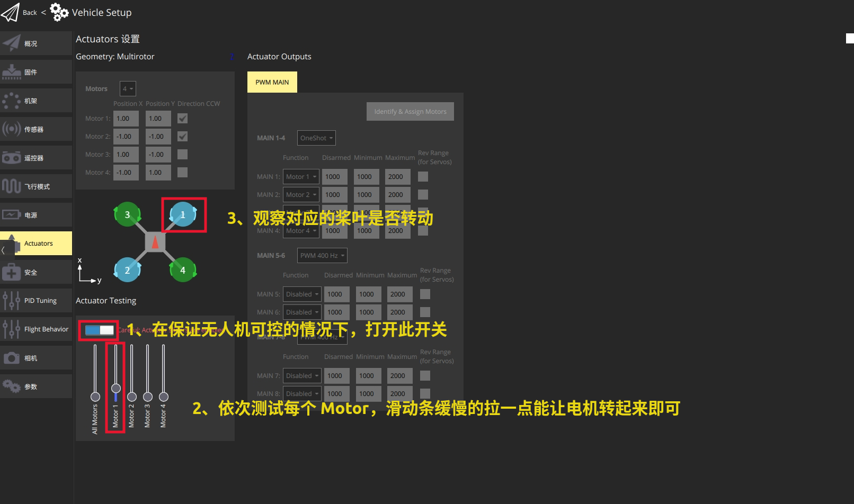Click the 相机 (Camera) setup icon
The image size is (854, 504).
click(x=36, y=357)
